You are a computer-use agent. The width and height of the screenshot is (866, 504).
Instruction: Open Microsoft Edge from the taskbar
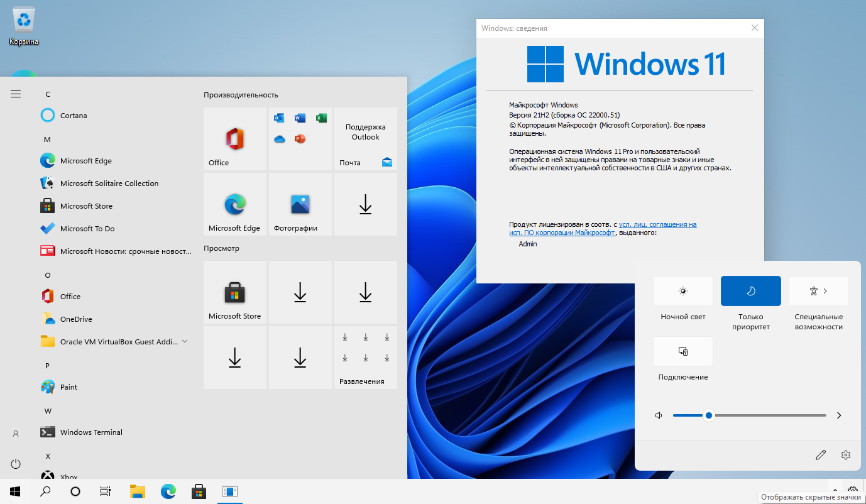pos(168,491)
